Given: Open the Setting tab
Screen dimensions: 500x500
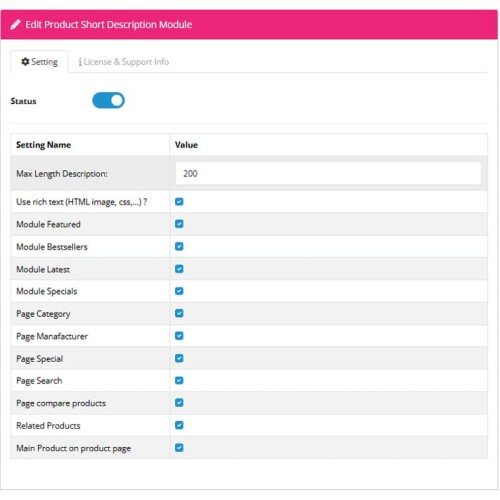Looking at the screenshot, I should click(39, 62).
